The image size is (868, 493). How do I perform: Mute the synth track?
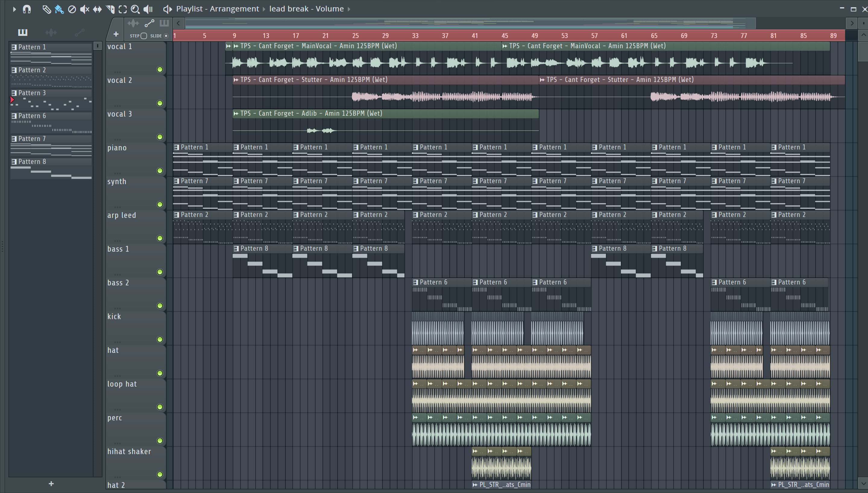coord(160,205)
